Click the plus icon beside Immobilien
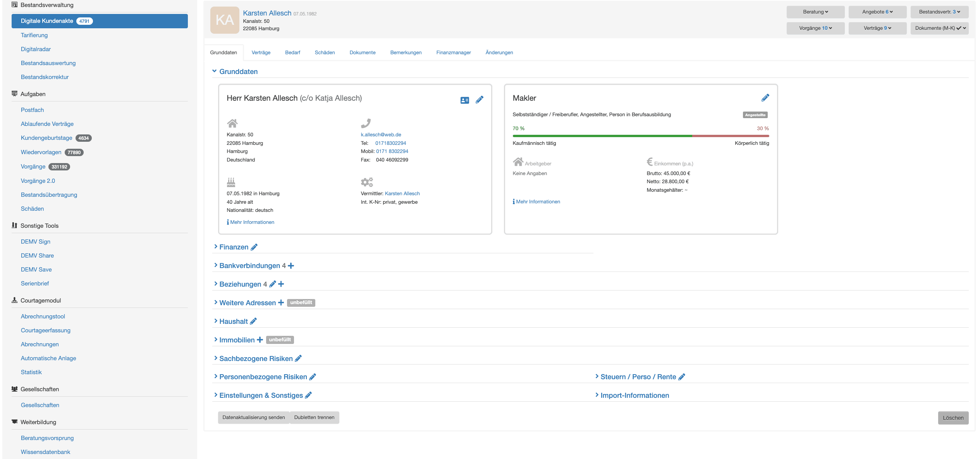The image size is (980, 459). pyautogui.click(x=260, y=340)
